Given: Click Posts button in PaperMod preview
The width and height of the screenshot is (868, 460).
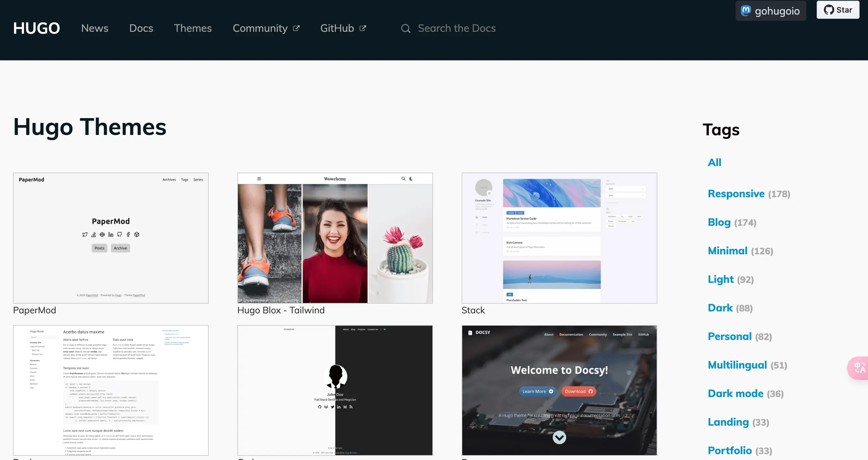Looking at the screenshot, I should point(99,248).
